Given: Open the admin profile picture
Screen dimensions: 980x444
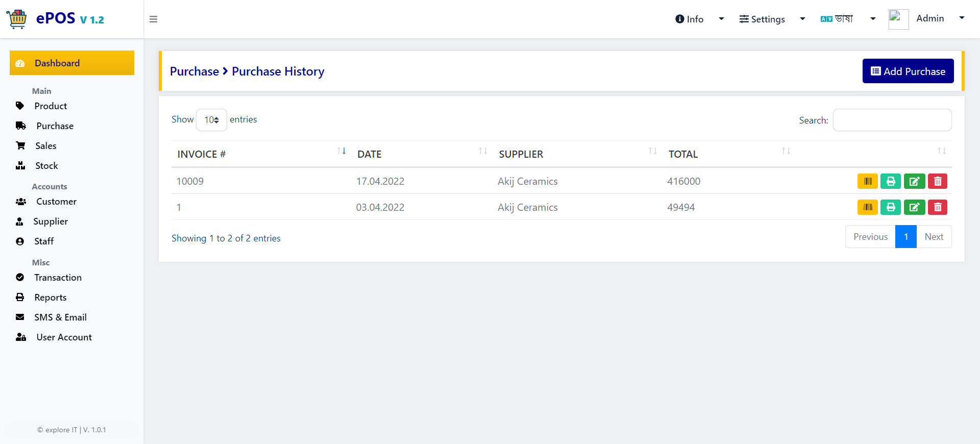Looking at the screenshot, I should click(898, 19).
